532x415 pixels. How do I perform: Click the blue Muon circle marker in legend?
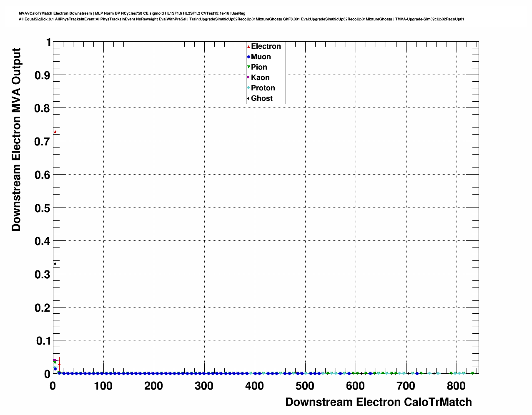(248, 57)
